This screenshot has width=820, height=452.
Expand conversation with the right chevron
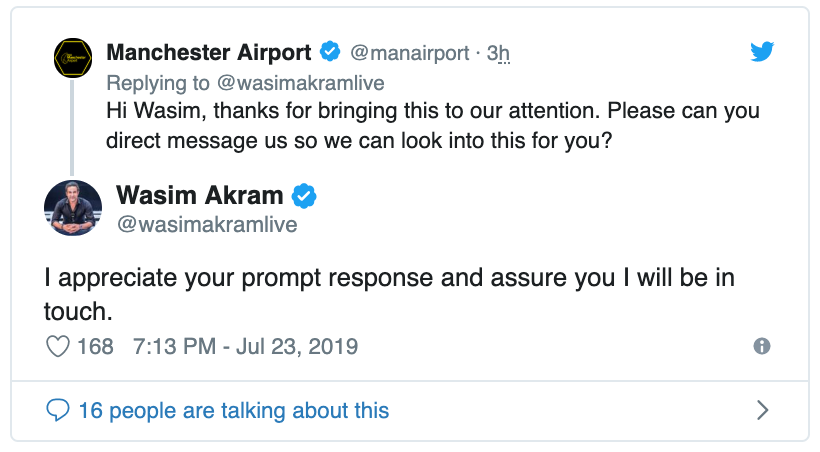click(762, 410)
